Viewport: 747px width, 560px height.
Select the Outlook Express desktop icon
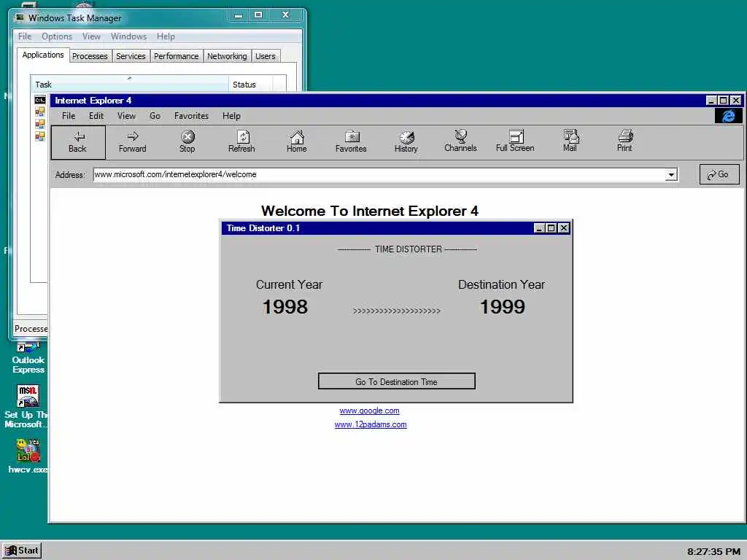[x=28, y=359]
